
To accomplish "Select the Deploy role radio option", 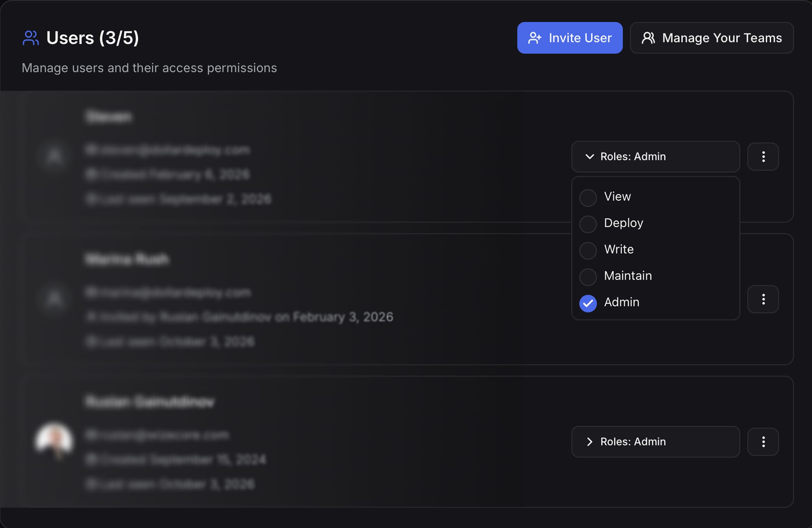I will pos(588,224).
